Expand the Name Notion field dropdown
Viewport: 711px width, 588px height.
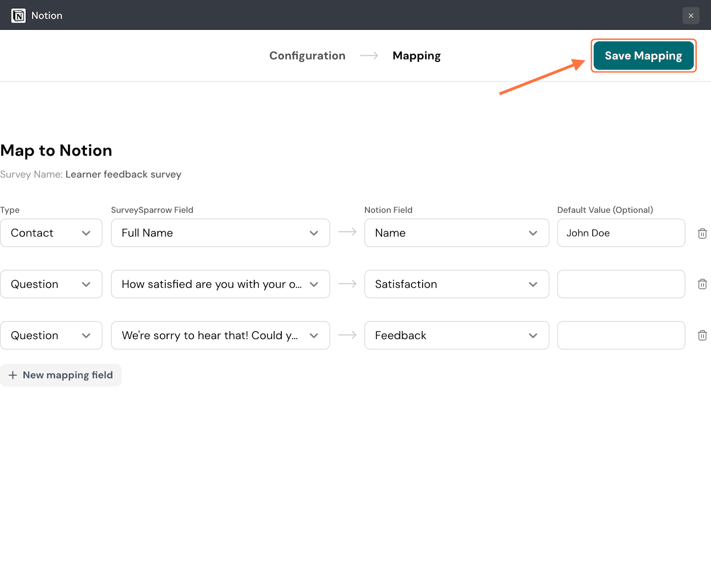click(x=456, y=233)
